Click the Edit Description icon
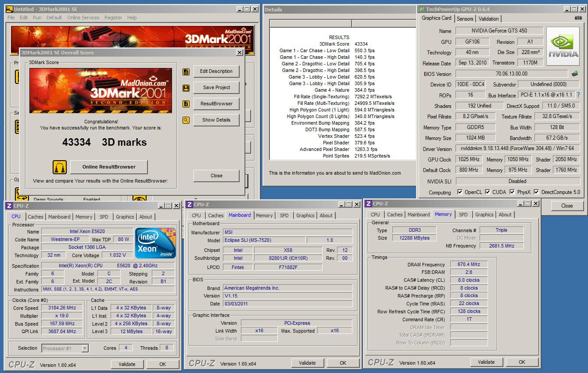Viewport: 588px width, 373px height. pyautogui.click(x=186, y=72)
